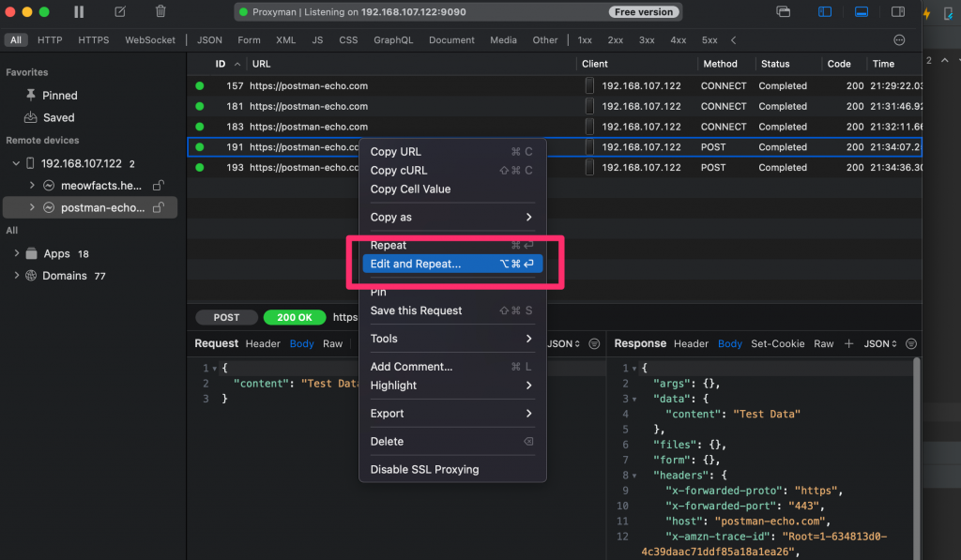The image size is (961, 560).
Task: Clear the session using the trash icon
Action: point(160,12)
